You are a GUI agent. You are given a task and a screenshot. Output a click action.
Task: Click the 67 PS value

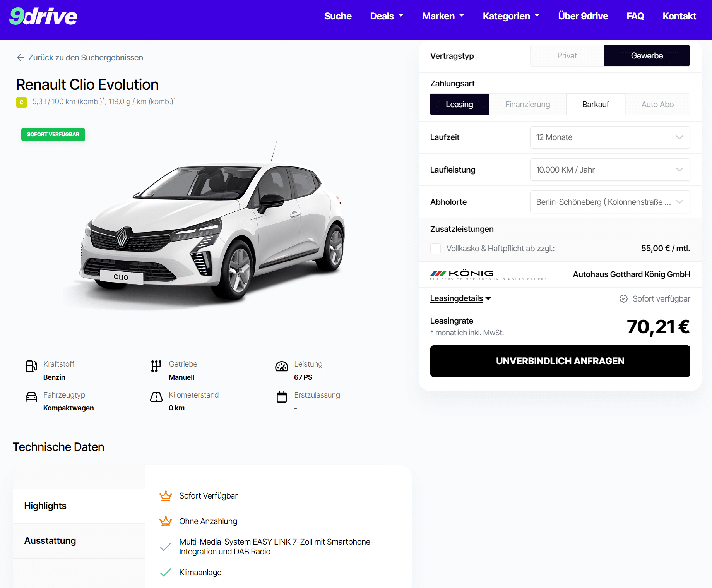[303, 377]
